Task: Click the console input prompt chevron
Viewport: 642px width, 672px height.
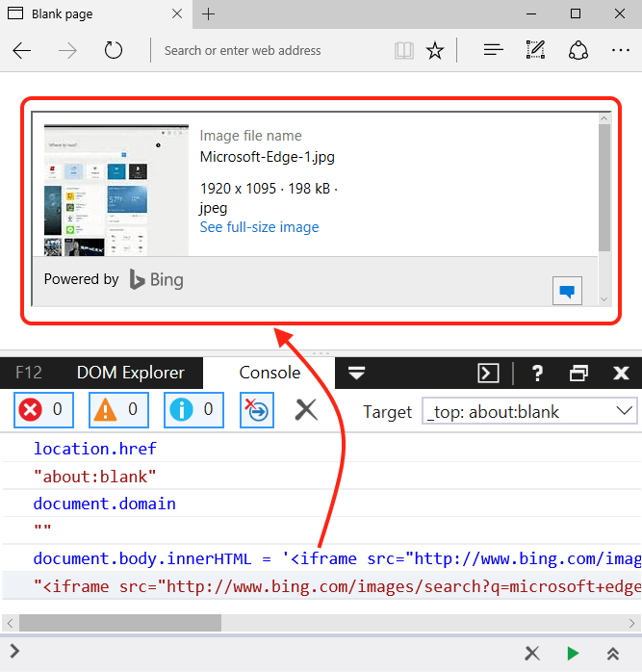Action: (x=15, y=651)
